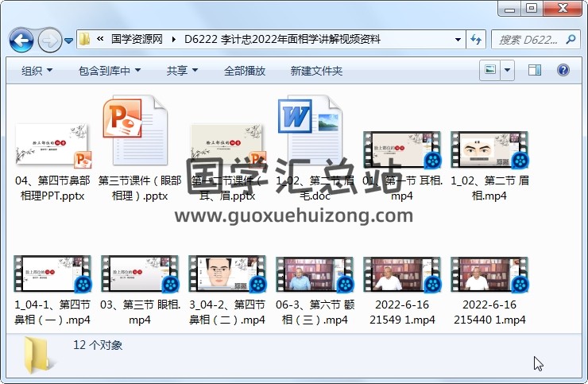Click the file name 2022-6-16 21549 1.mp4
Image resolution: width=588 pixels, height=384 pixels.
[402, 312]
